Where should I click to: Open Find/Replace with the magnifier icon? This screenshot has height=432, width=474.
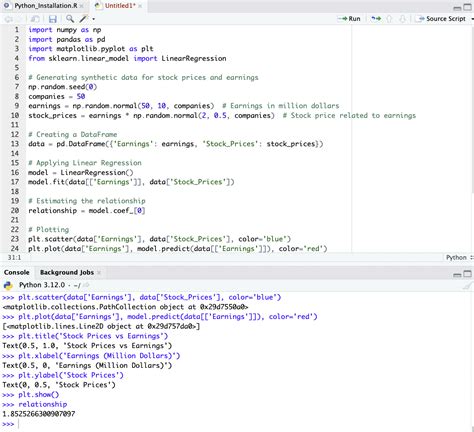click(x=70, y=19)
